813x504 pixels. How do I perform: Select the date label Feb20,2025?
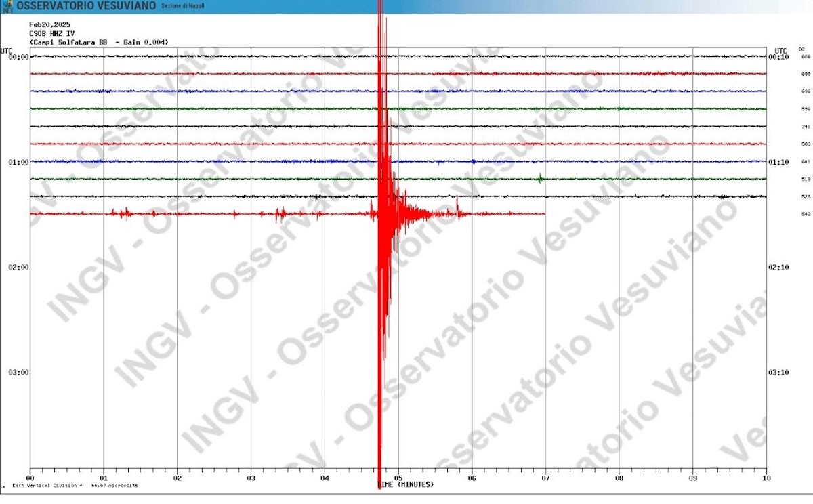49,24
